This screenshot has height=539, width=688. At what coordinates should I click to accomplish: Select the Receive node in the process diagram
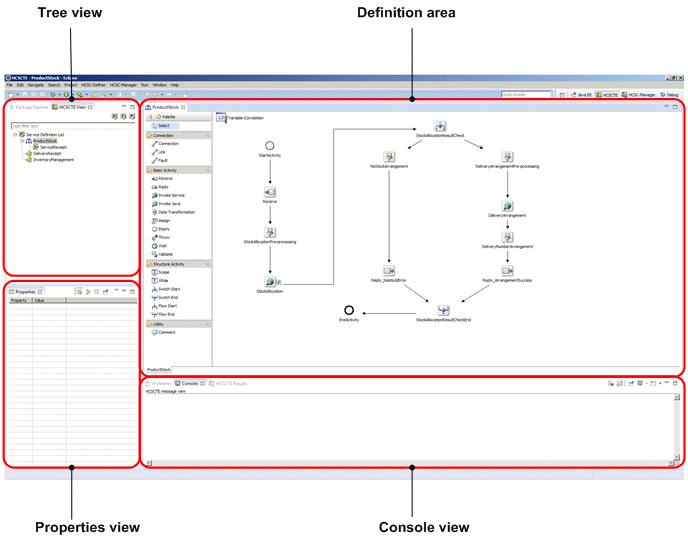point(270,192)
